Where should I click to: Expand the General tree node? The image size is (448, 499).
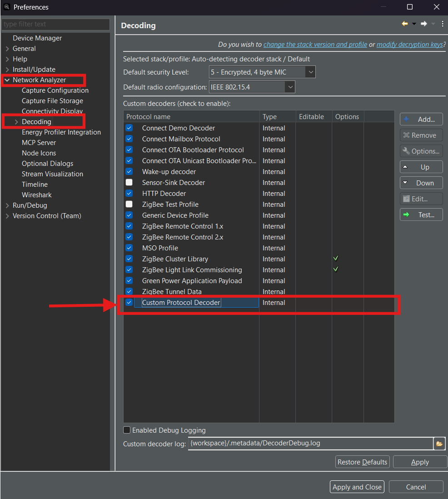tap(7, 49)
